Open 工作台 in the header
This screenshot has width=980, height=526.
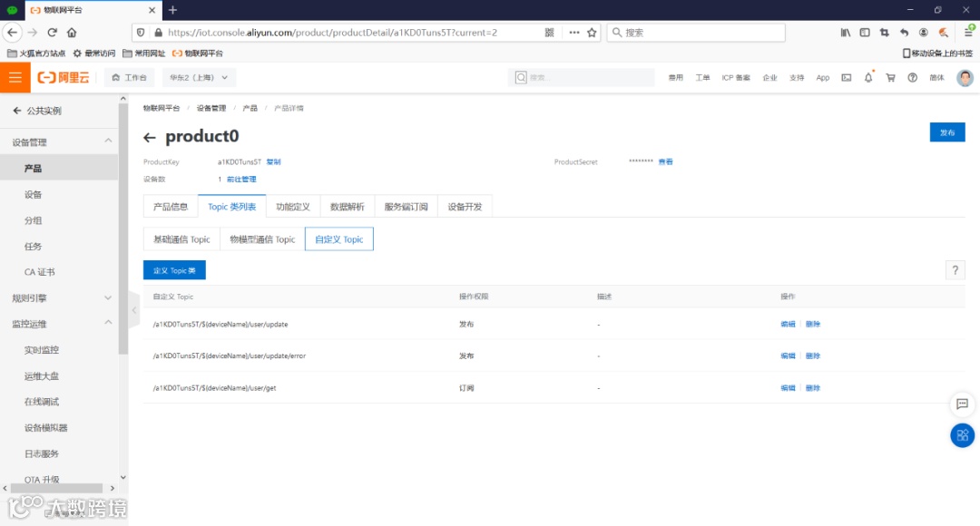130,77
